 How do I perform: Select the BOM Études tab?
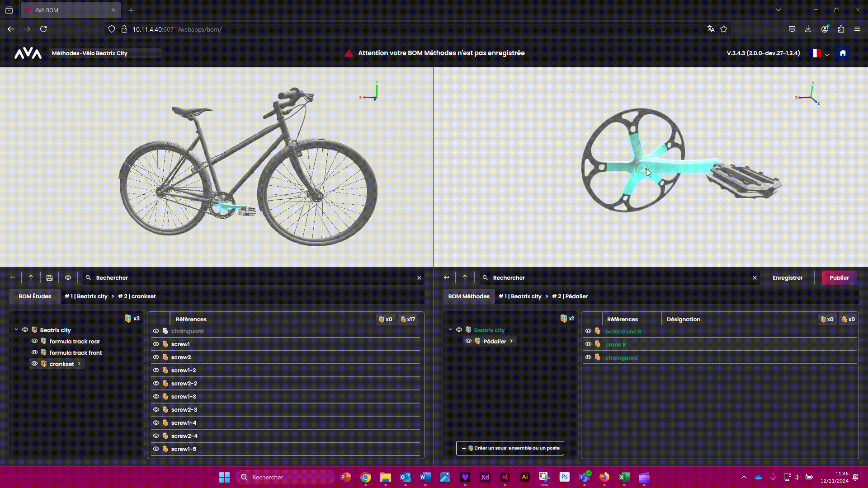[x=35, y=296]
